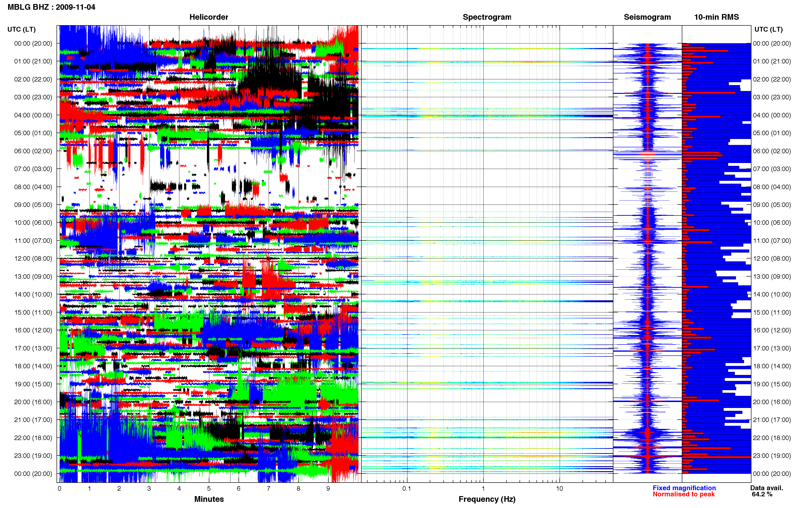Screen dimensions: 812x508
Task: Click tick '5' on the Minutes axis
Action: point(209,489)
